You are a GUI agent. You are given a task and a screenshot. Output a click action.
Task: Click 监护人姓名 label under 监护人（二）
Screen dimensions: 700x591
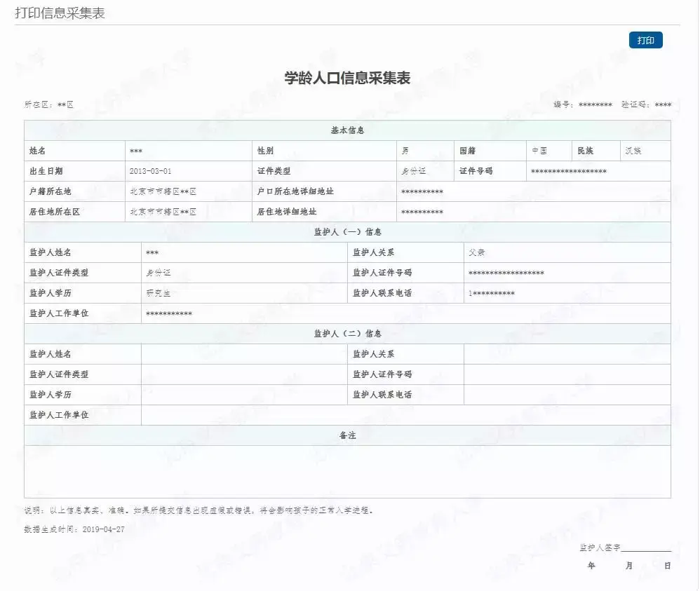pos(51,354)
